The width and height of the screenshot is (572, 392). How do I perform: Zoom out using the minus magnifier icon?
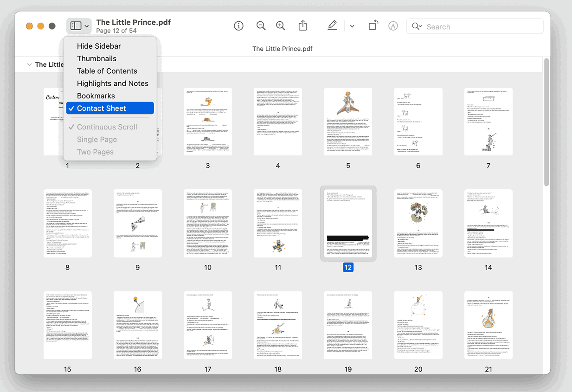pos(261,26)
